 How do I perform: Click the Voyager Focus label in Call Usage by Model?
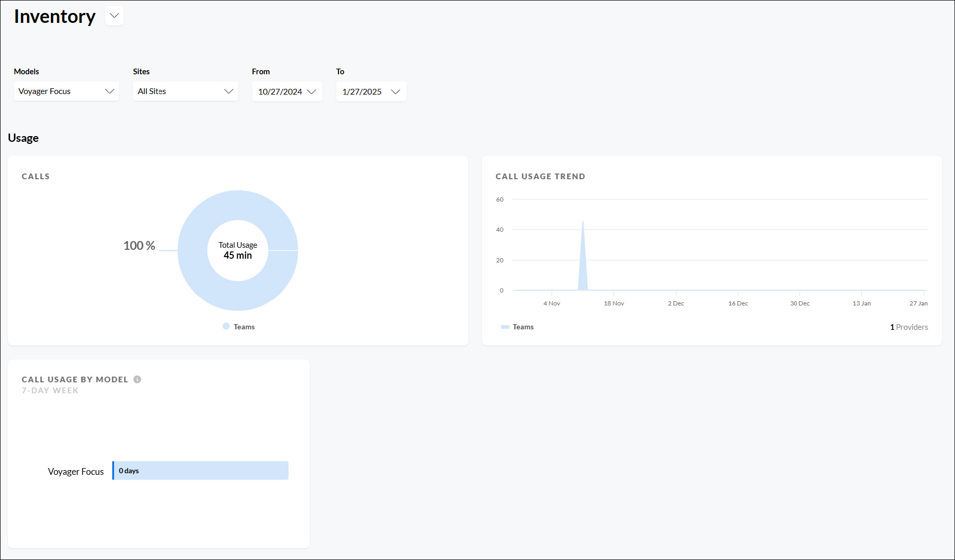76,471
